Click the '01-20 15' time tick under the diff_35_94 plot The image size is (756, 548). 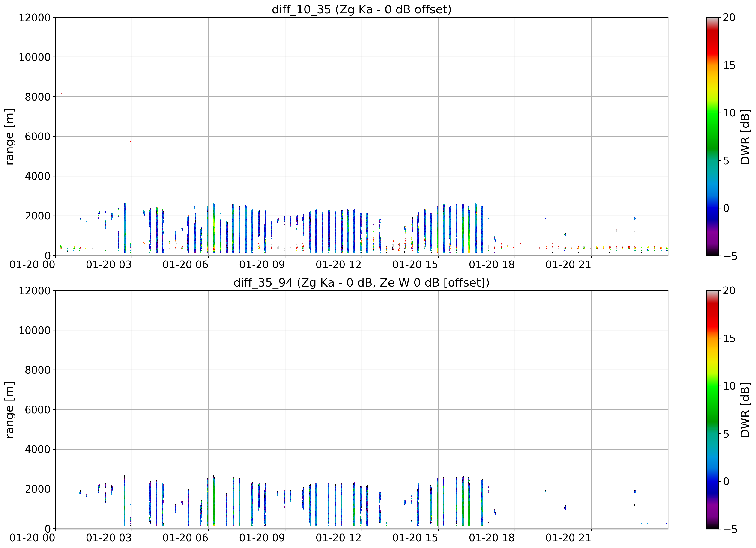click(x=415, y=538)
